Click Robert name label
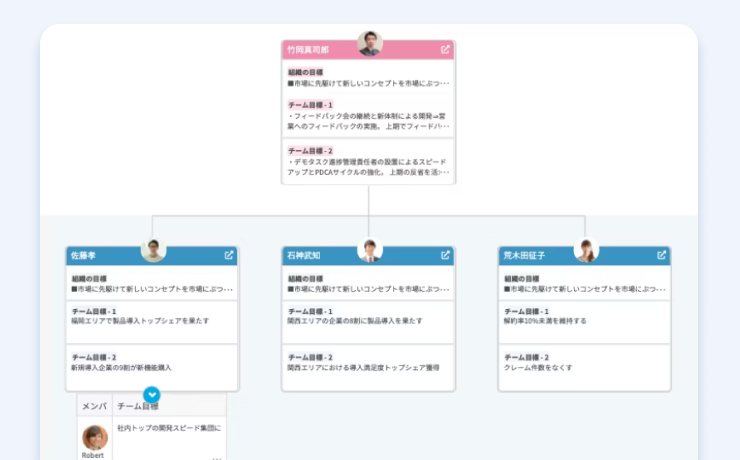740x460 pixels. (92, 455)
